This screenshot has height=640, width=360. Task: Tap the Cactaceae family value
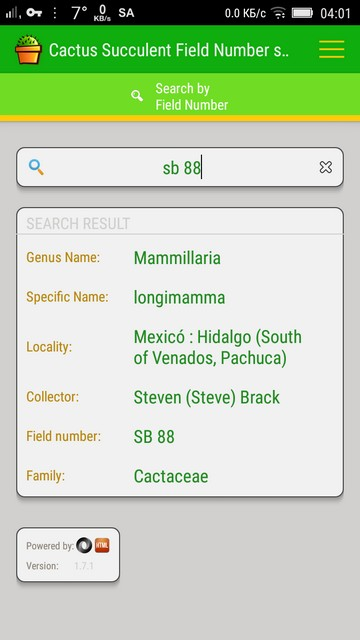click(x=171, y=476)
